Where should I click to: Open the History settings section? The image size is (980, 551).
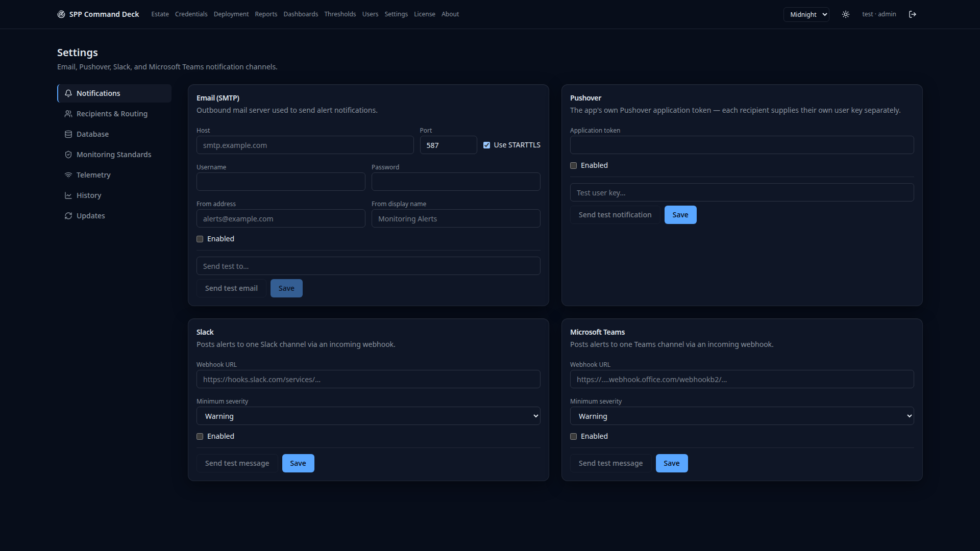(x=114, y=195)
